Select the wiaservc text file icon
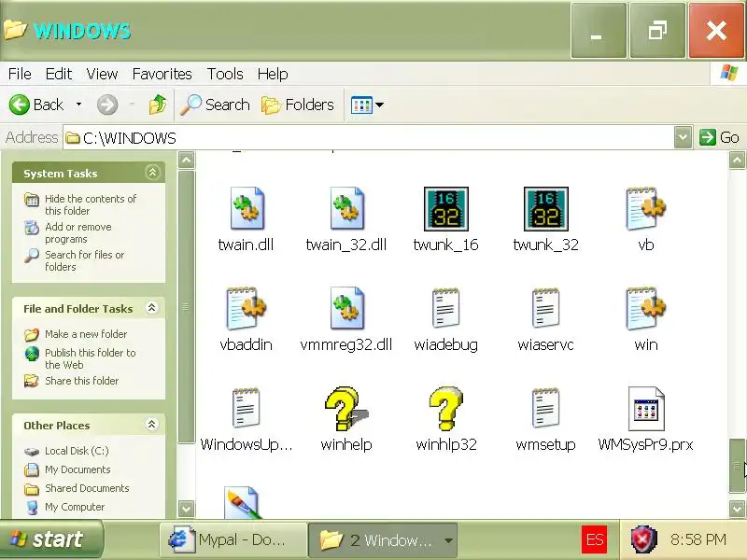747x560 pixels. click(546, 308)
